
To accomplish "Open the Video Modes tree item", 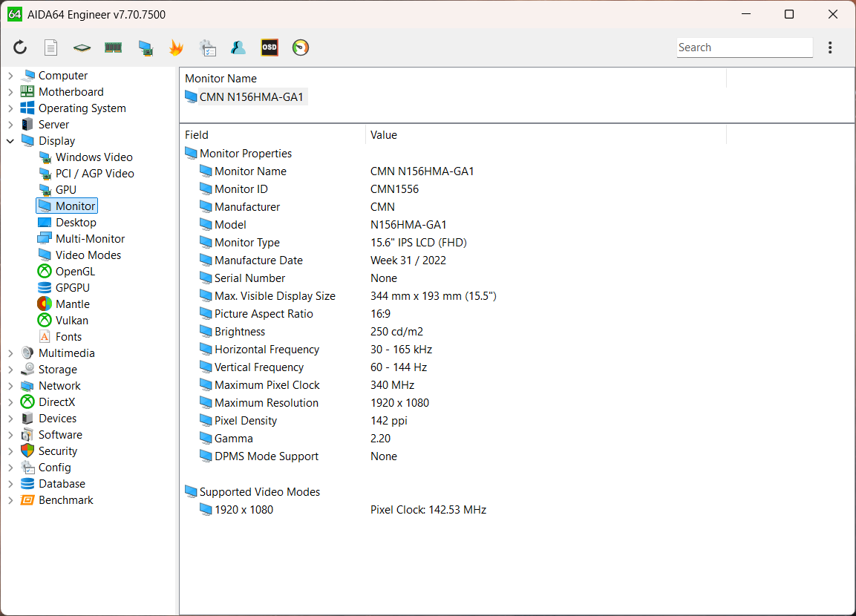I will tap(88, 255).
